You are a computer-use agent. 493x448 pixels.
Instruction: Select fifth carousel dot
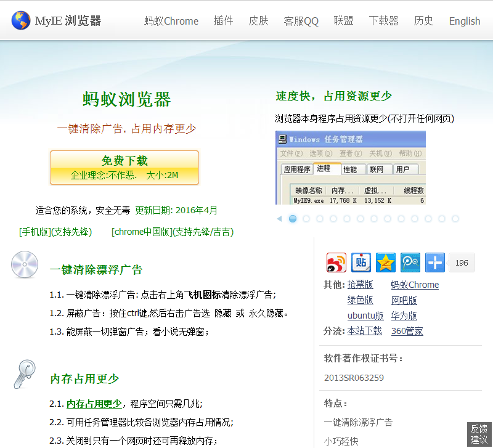click(x=347, y=219)
